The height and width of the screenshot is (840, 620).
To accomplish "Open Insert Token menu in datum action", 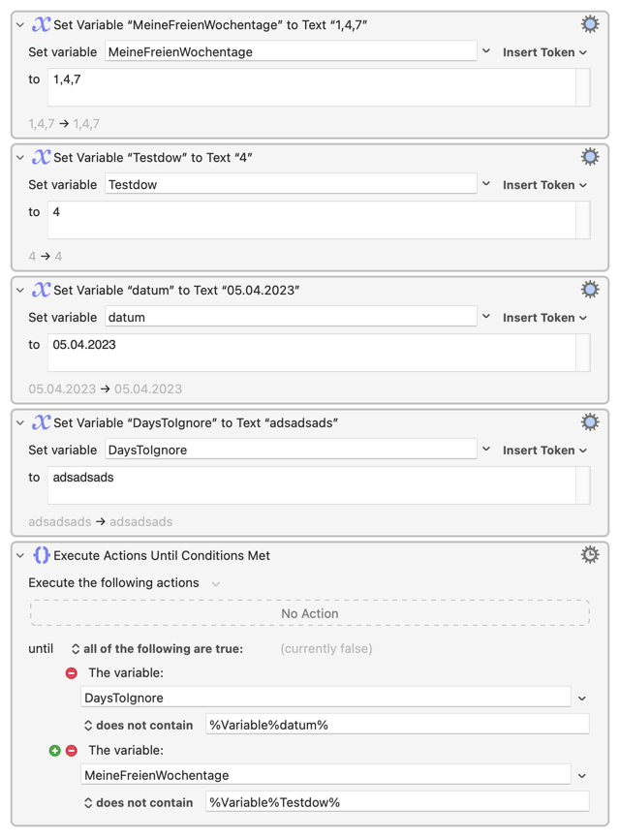I will click(x=544, y=318).
